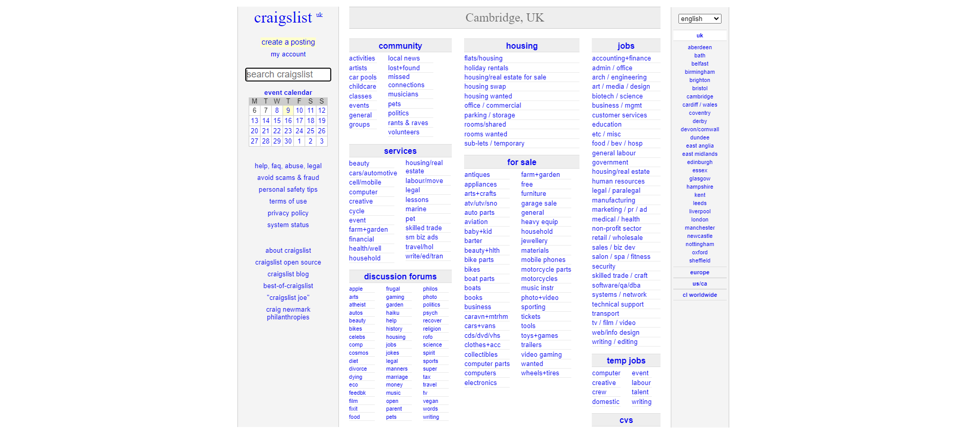This screenshot has height=446, width=980.
Task: Open the discussion forums heading
Action: [x=401, y=277]
